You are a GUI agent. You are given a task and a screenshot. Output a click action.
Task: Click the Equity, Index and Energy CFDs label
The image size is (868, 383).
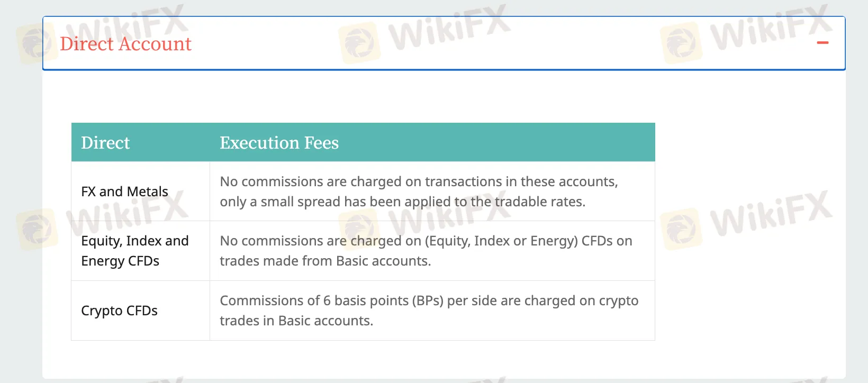coord(135,251)
